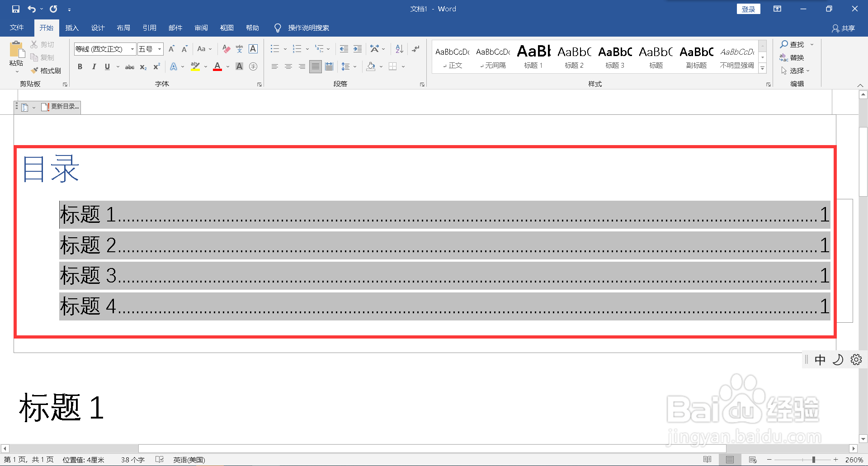Switch to Read Mode view in status bar

pos(708,460)
